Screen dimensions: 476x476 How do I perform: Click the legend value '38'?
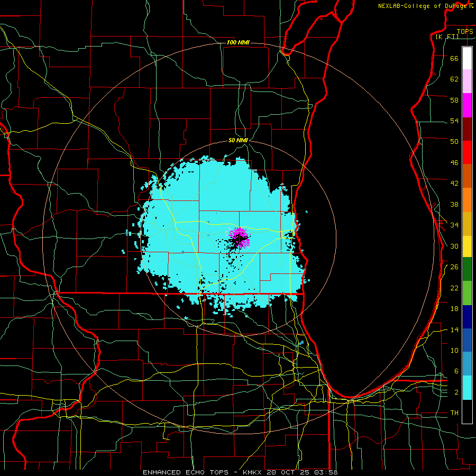[x=454, y=204]
